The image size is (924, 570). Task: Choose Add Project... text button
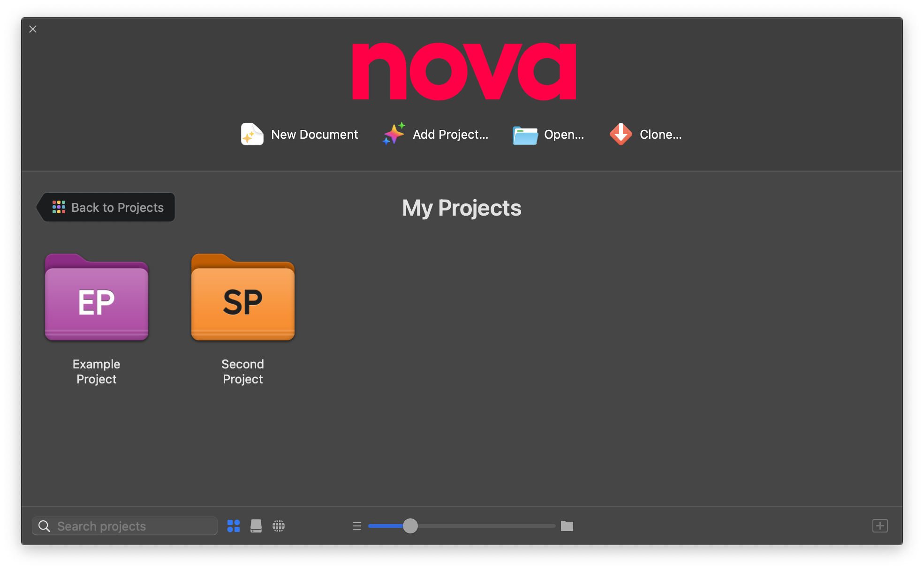pos(450,135)
